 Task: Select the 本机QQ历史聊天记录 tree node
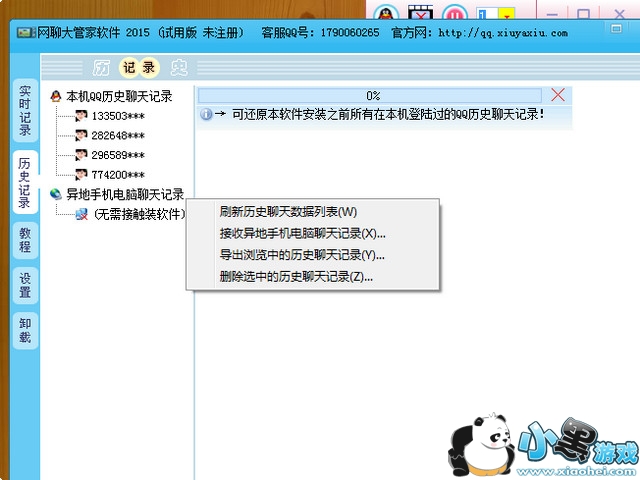119,96
